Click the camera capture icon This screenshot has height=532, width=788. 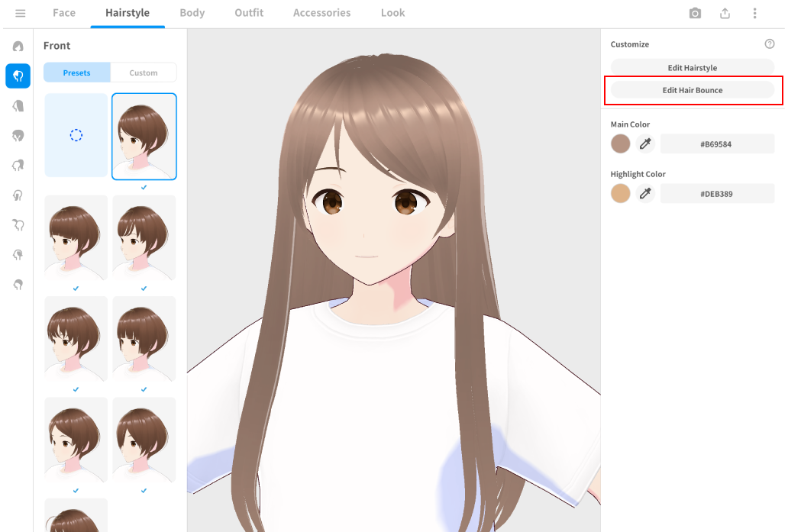pos(695,13)
